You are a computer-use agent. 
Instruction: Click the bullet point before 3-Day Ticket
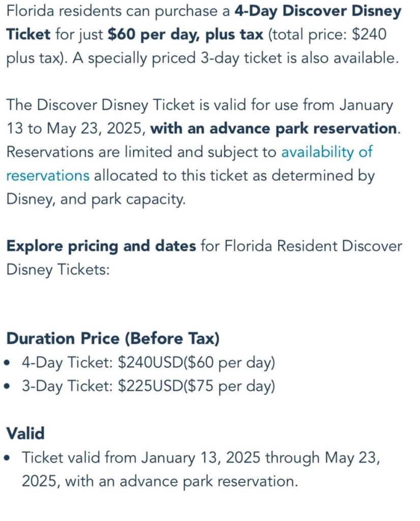pyautogui.click(x=7, y=387)
